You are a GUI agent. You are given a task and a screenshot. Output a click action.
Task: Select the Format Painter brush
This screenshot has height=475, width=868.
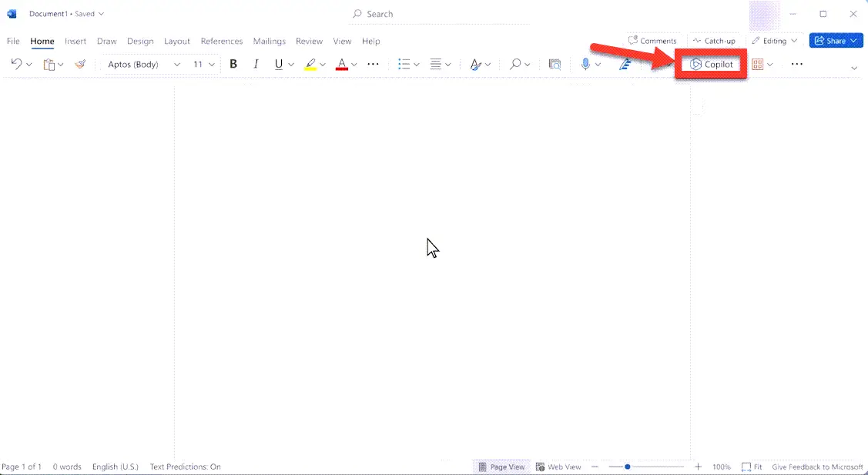tap(80, 64)
